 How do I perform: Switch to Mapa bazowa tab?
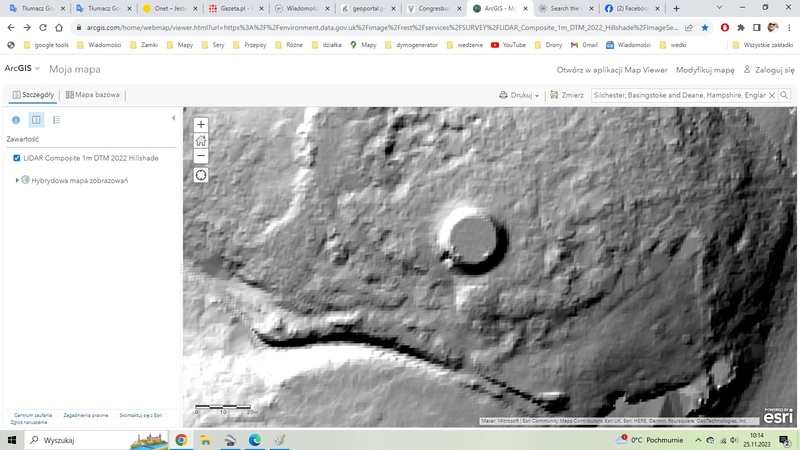pos(93,95)
